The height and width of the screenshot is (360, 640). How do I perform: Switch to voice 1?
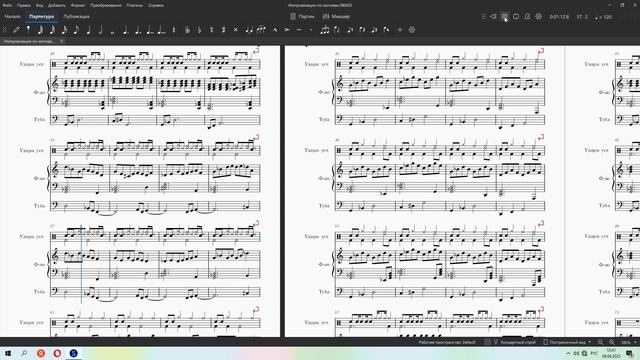(350, 29)
